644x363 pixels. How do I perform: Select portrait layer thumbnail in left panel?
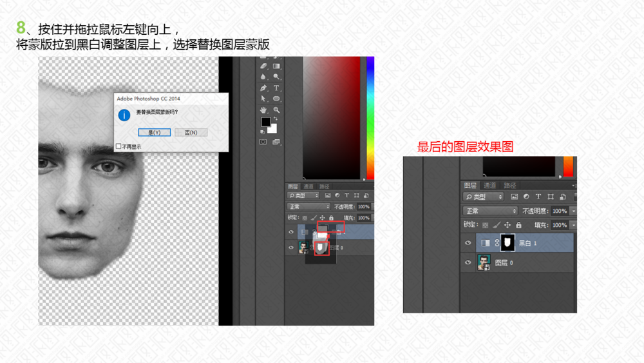pos(303,248)
